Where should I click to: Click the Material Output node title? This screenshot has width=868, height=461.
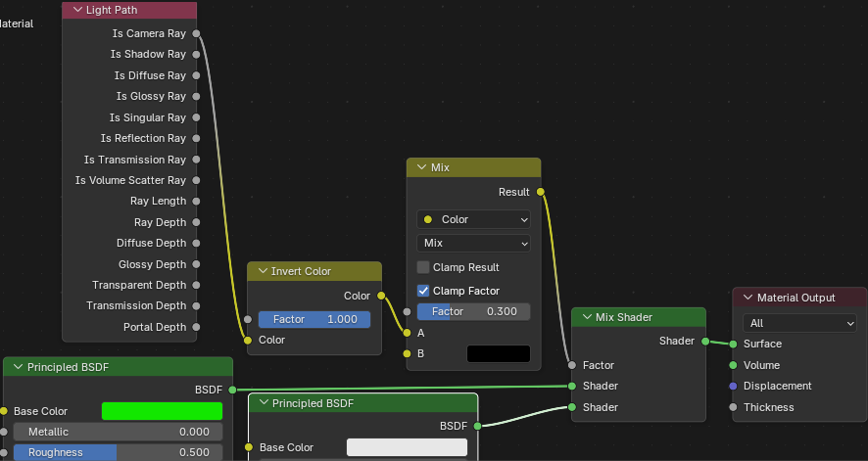796,298
